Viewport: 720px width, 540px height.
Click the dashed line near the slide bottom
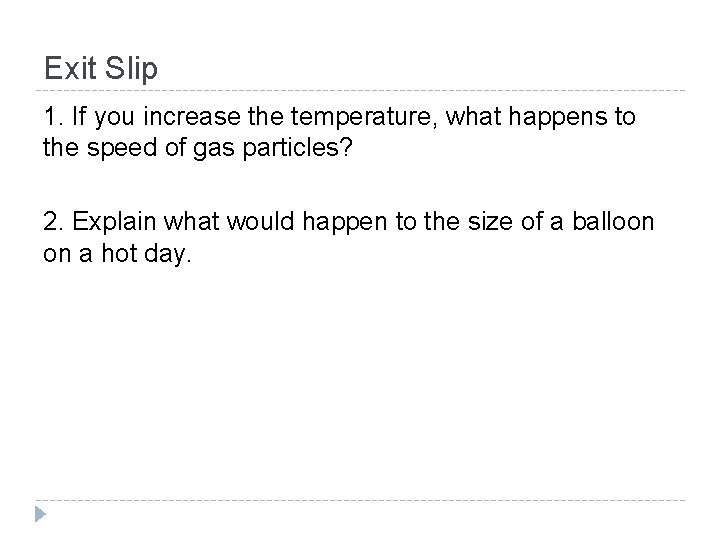click(x=360, y=500)
